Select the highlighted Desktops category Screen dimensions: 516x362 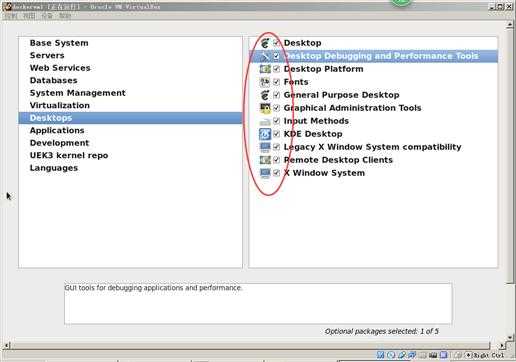[x=130, y=118]
